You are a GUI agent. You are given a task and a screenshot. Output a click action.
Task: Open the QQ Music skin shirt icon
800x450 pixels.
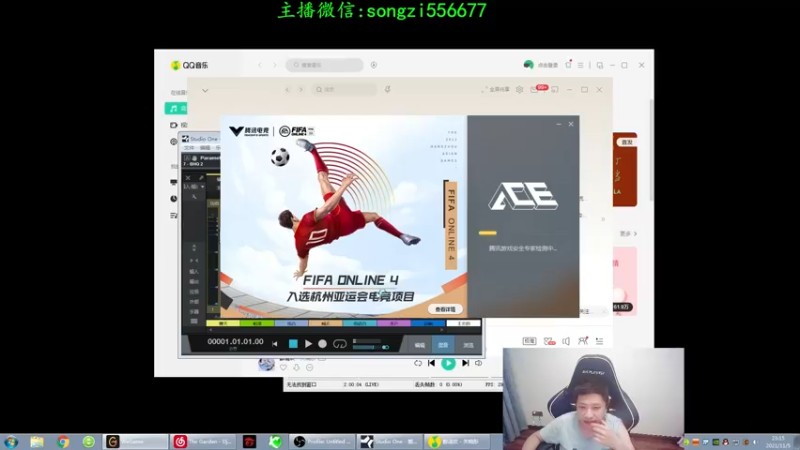click(x=568, y=65)
